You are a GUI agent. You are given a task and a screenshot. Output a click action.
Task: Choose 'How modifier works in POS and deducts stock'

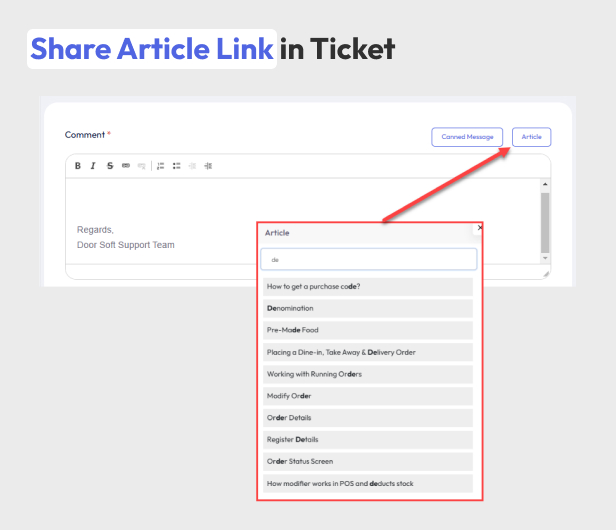click(x=368, y=484)
